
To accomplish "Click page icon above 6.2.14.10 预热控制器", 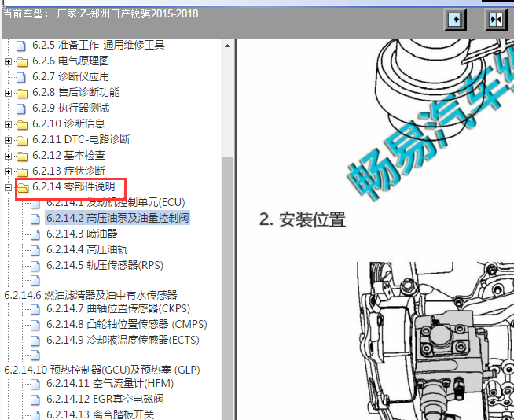I will [x=35, y=356].
